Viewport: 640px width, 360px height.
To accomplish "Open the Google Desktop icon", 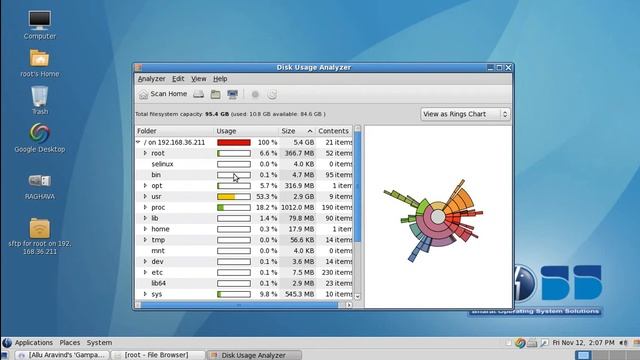I will [40, 138].
